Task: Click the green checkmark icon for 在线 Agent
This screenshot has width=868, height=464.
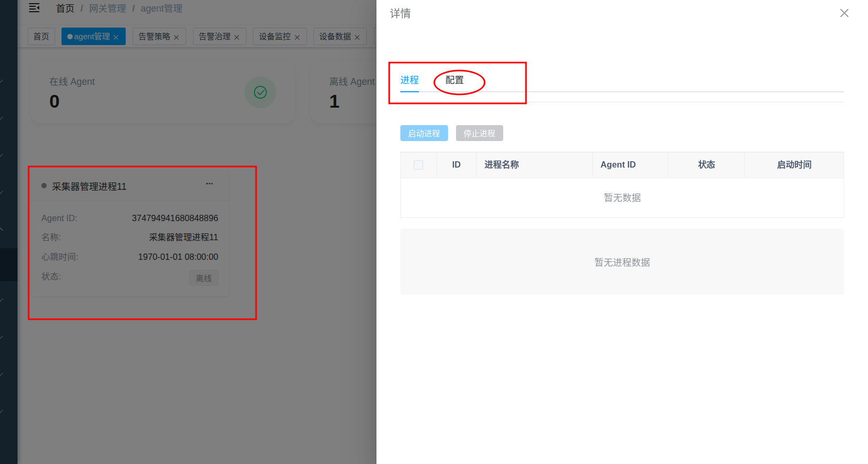Action: [x=260, y=92]
